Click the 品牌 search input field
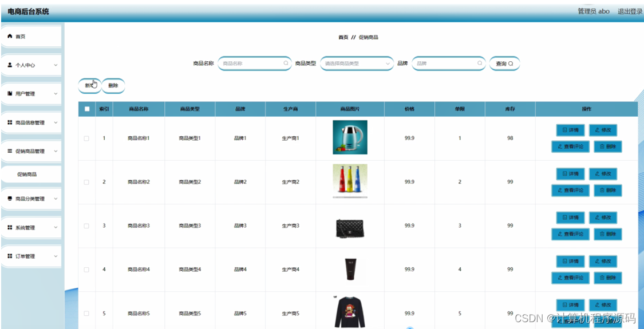644x329 pixels. pyautogui.click(x=448, y=64)
